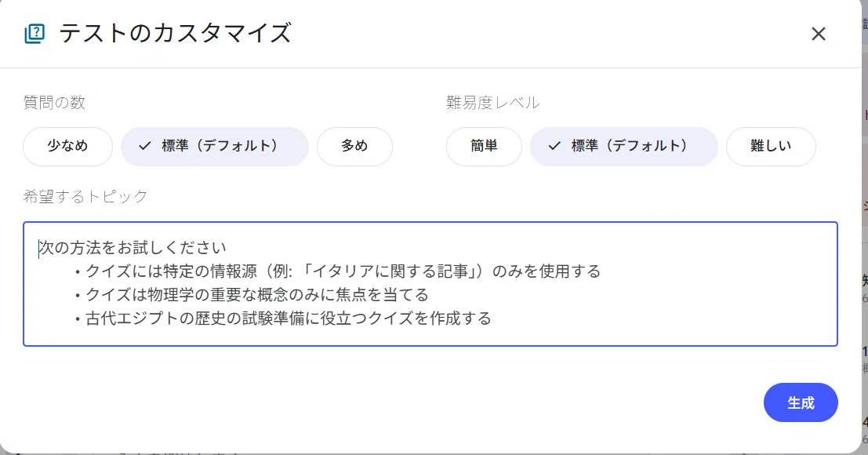Screen dimensions: 868x455
Task: Click the quiz icon beside テストのカスタマイズ
Action: click(x=35, y=33)
